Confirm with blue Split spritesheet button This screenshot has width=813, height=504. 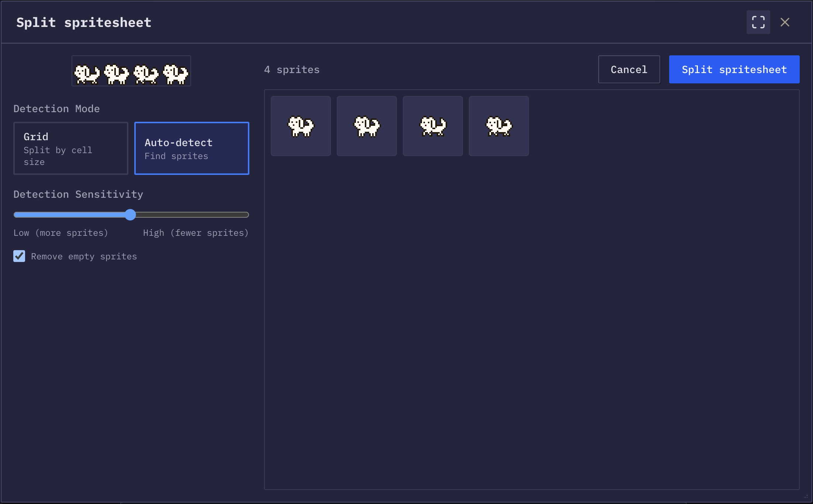[x=734, y=69]
